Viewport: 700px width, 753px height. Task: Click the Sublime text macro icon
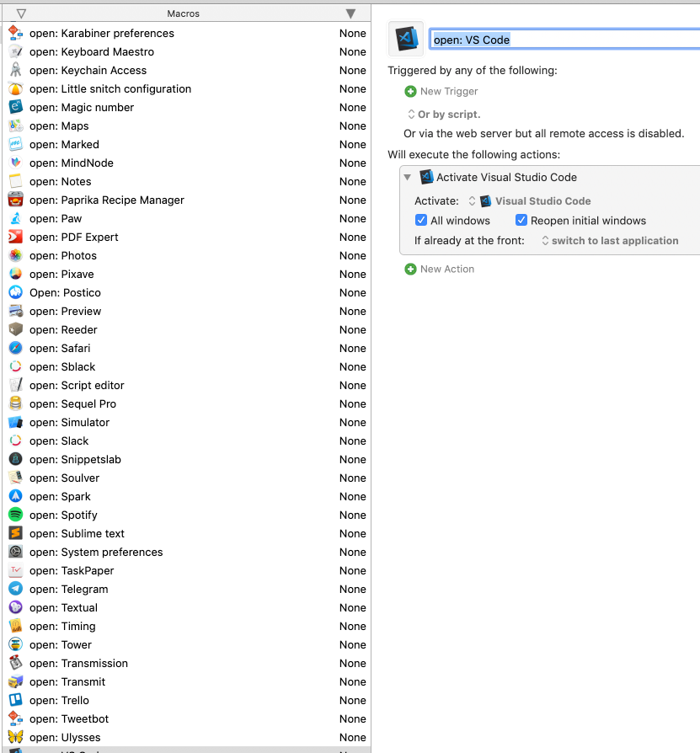coord(16,533)
